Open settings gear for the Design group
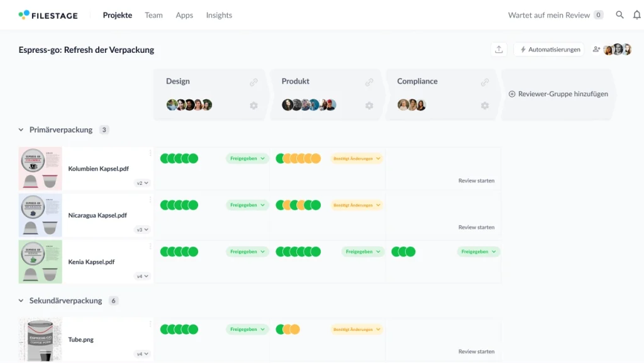The width and height of the screenshot is (644, 363). tap(253, 106)
